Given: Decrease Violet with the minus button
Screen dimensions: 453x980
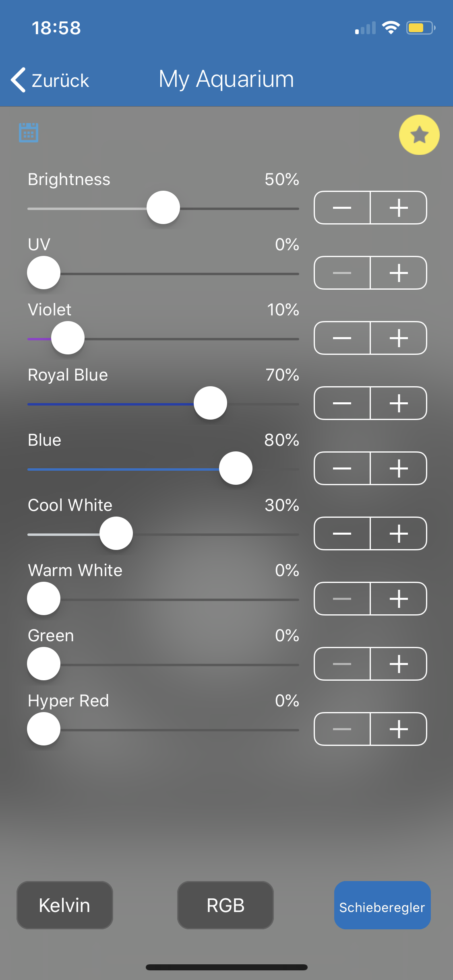Looking at the screenshot, I should (342, 338).
